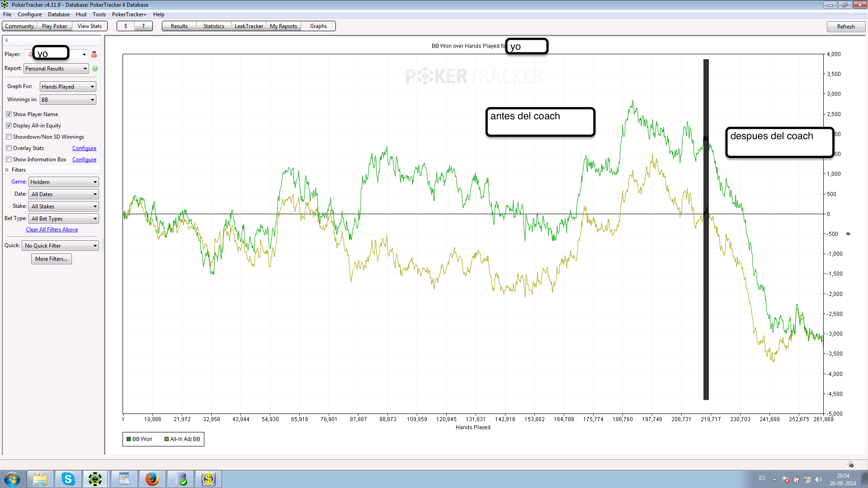868x488 pixels.
Task: Open Graph For dropdown Hands Played
Action: (x=68, y=87)
